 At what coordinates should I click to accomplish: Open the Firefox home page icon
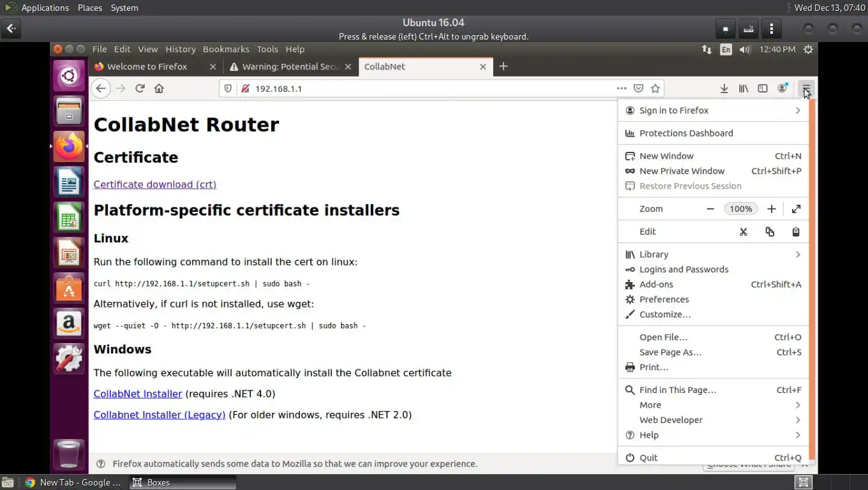pos(159,89)
